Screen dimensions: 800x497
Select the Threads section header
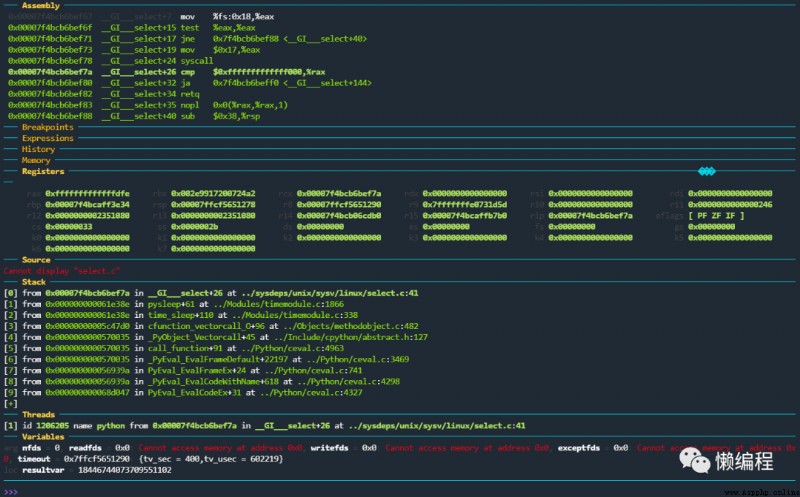click(38, 415)
